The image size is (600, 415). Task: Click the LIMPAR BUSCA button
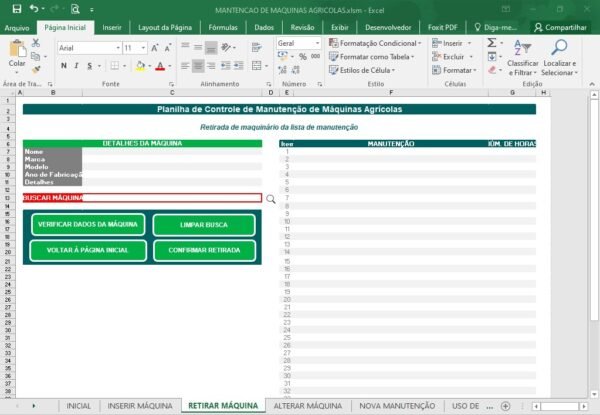(204, 225)
